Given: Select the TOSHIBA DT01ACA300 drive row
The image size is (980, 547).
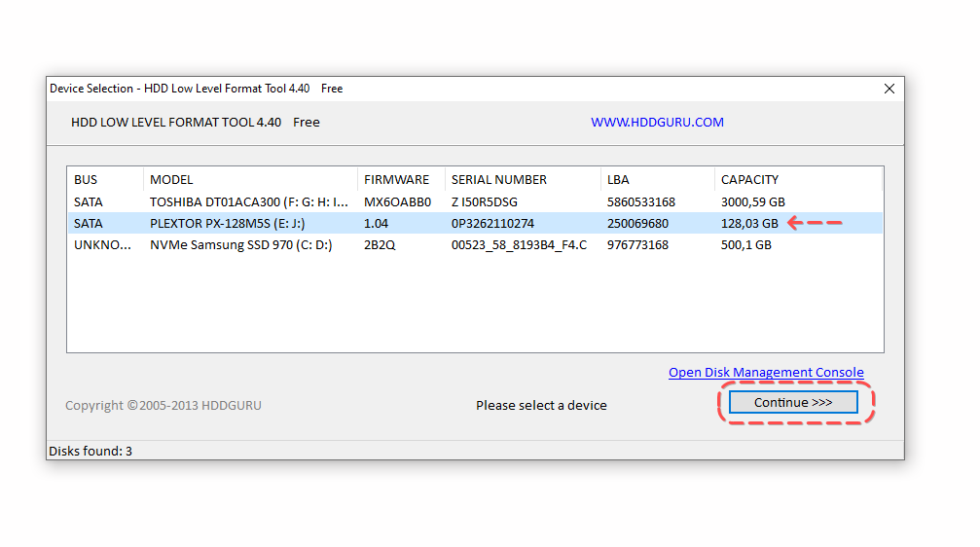Looking at the screenshot, I should [x=475, y=201].
